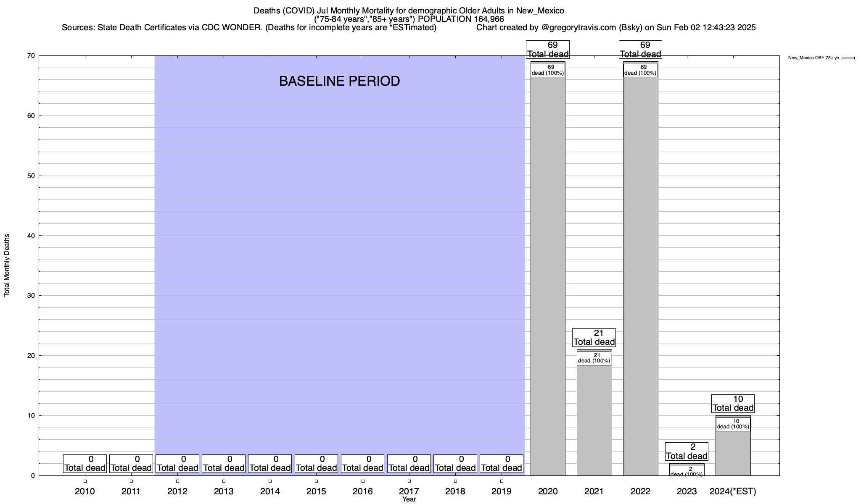Click the 2019 zero Total dead box

click(502, 464)
